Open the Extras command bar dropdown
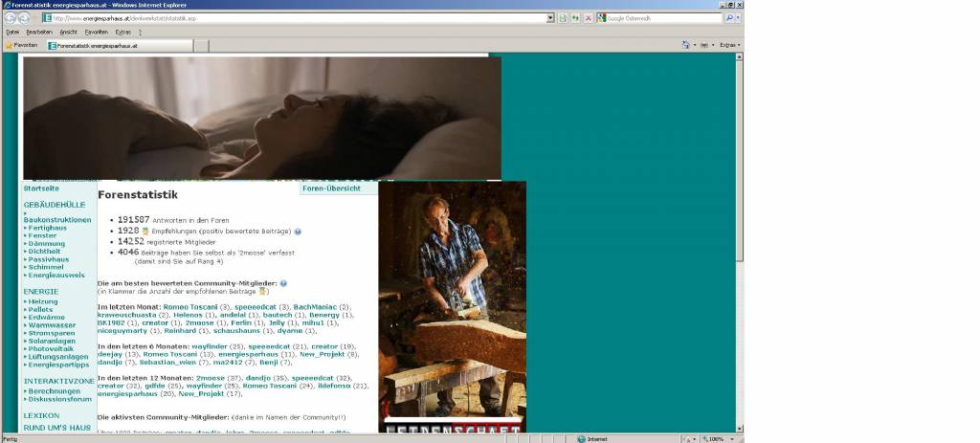Screen dimensions: 980x443 (x=730, y=45)
